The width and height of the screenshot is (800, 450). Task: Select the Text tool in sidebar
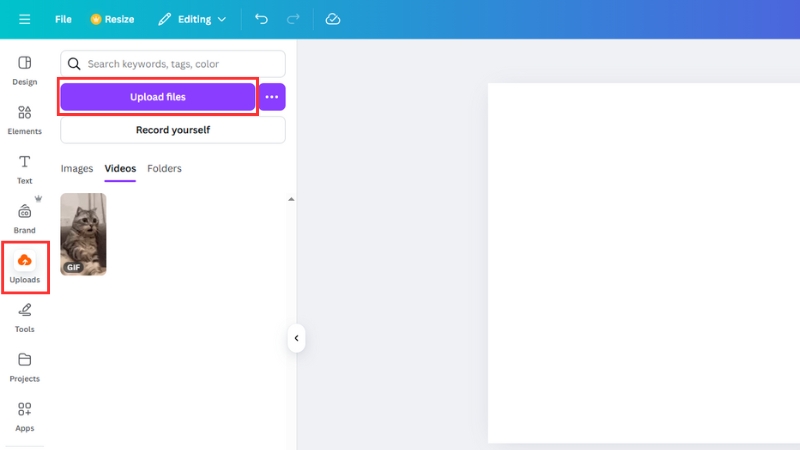click(25, 168)
